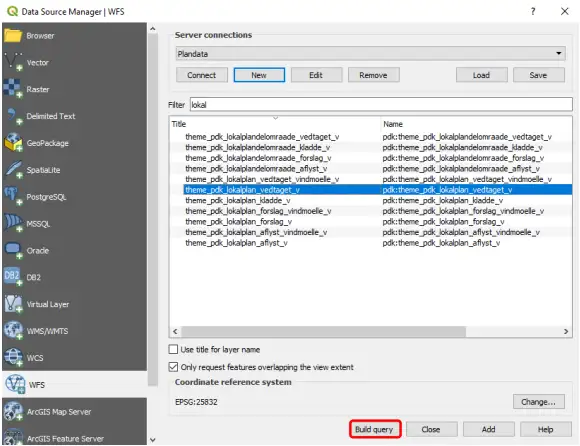The image size is (580, 446).
Task: Open the Virtual Layer icon
Action: (x=13, y=304)
